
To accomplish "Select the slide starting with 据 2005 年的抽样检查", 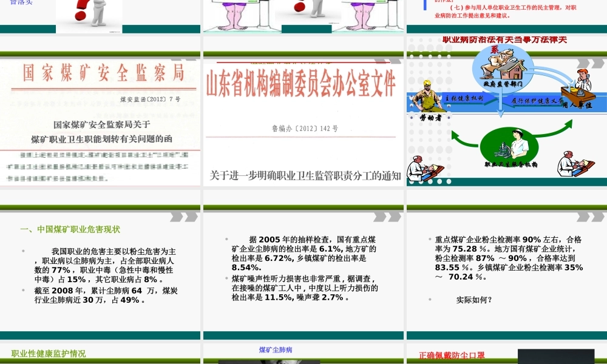I will tap(303, 265).
